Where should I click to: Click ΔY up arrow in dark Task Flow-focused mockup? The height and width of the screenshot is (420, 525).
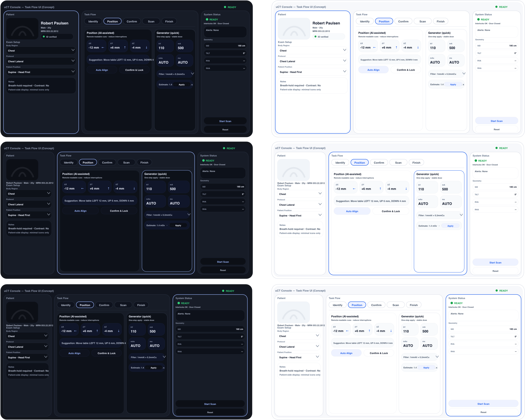109,188
